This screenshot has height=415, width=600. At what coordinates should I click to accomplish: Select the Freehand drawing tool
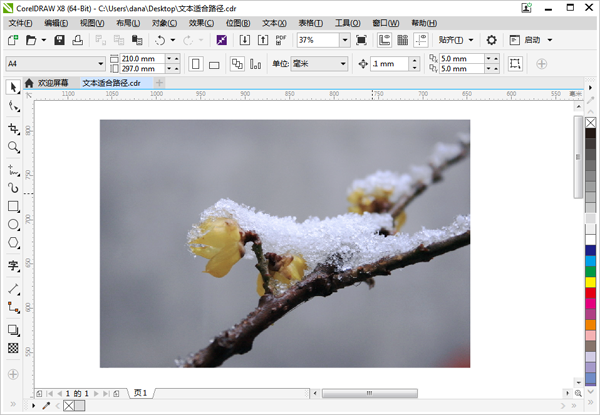(14, 170)
